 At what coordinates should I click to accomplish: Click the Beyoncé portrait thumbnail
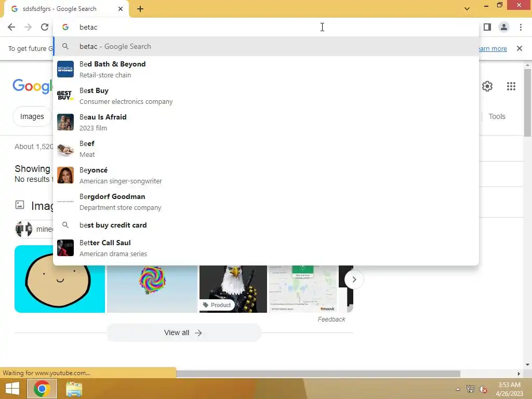65,175
